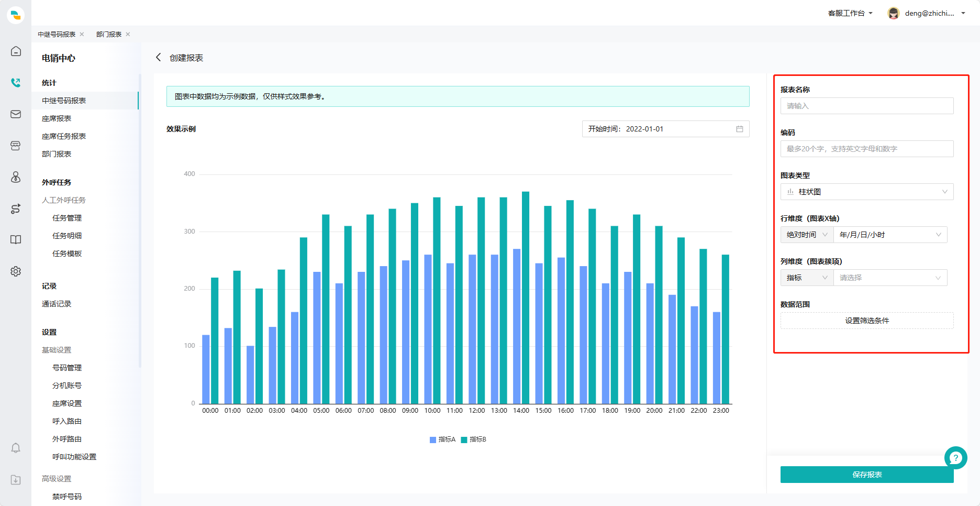Image resolution: width=980 pixels, height=506 pixels.
Task: Open the 绝对时间 dropdown
Action: tap(807, 235)
